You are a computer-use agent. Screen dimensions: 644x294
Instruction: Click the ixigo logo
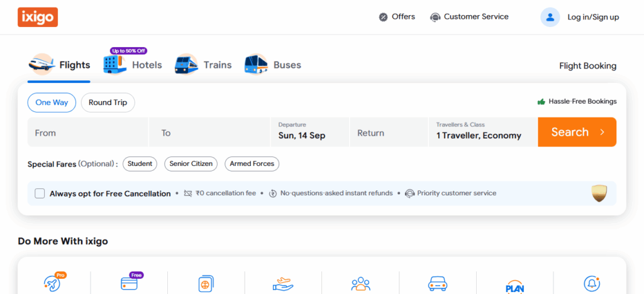[38, 17]
